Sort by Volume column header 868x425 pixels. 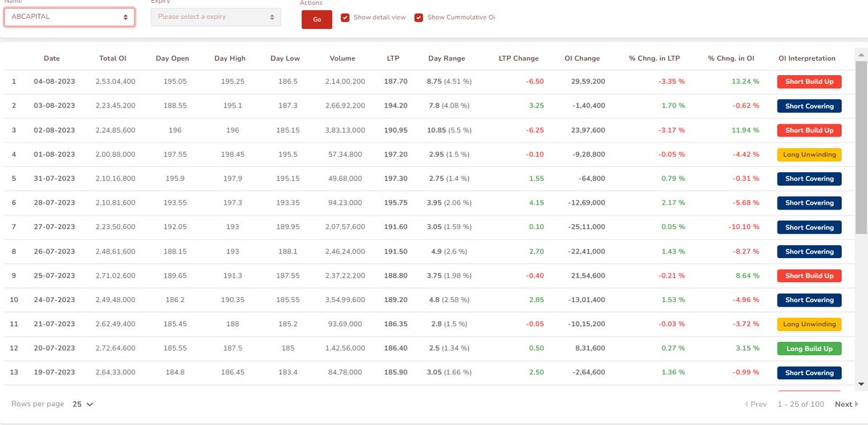tap(342, 58)
